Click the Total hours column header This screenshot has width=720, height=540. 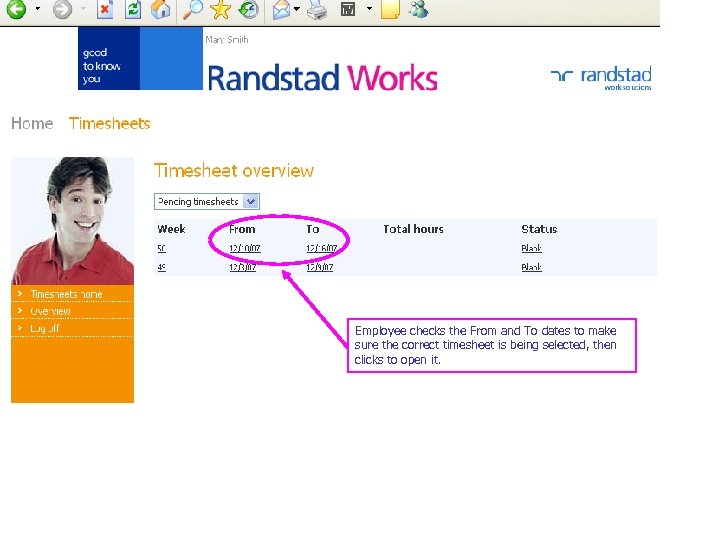413,229
